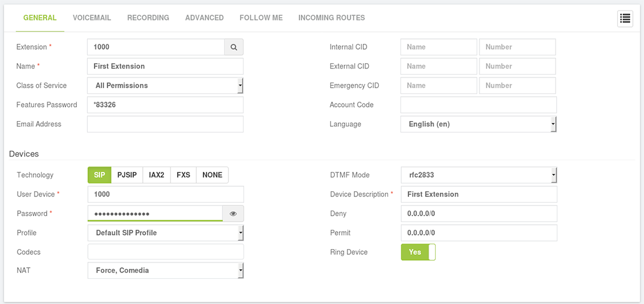Click the Email Address input field

[165, 124]
